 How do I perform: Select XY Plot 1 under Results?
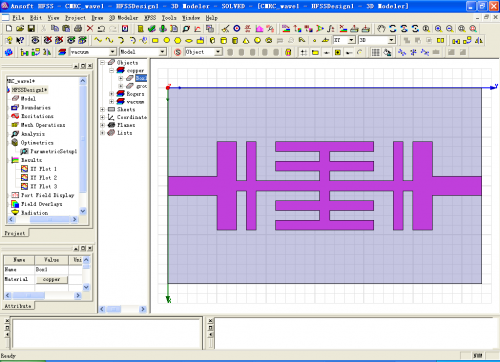[43, 169]
